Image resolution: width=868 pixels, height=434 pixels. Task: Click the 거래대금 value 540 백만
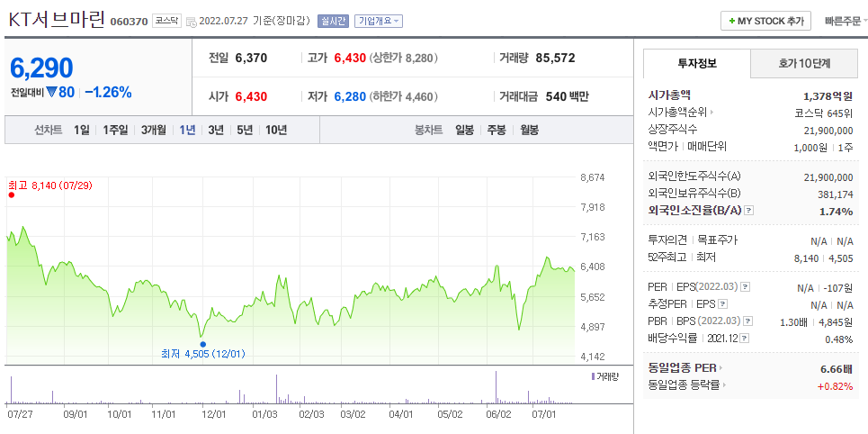point(567,96)
